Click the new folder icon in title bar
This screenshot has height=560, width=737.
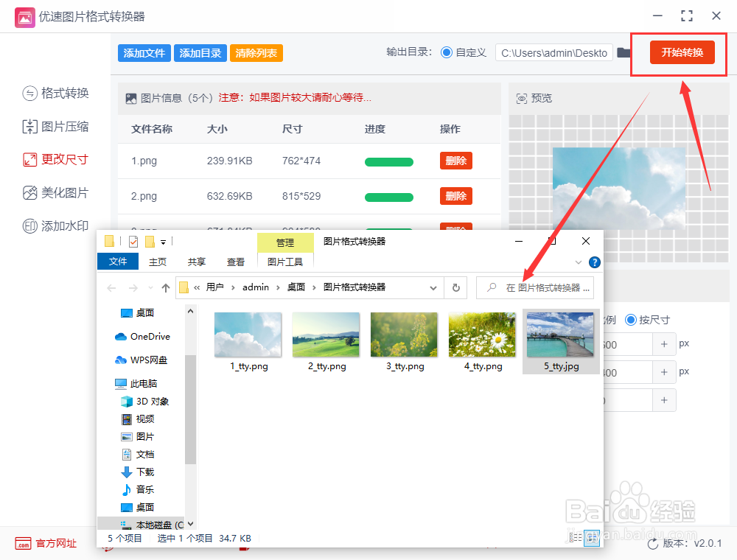click(x=150, y=242)
